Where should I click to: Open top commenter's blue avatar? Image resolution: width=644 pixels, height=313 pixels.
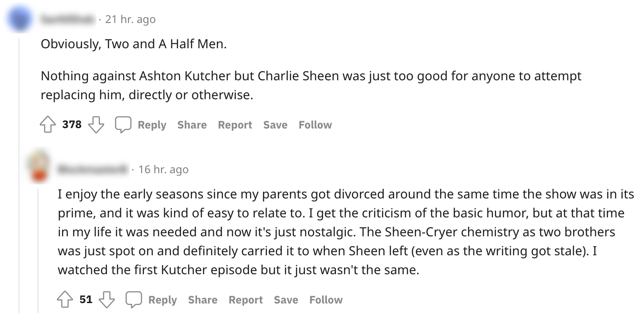click(19, 20)
